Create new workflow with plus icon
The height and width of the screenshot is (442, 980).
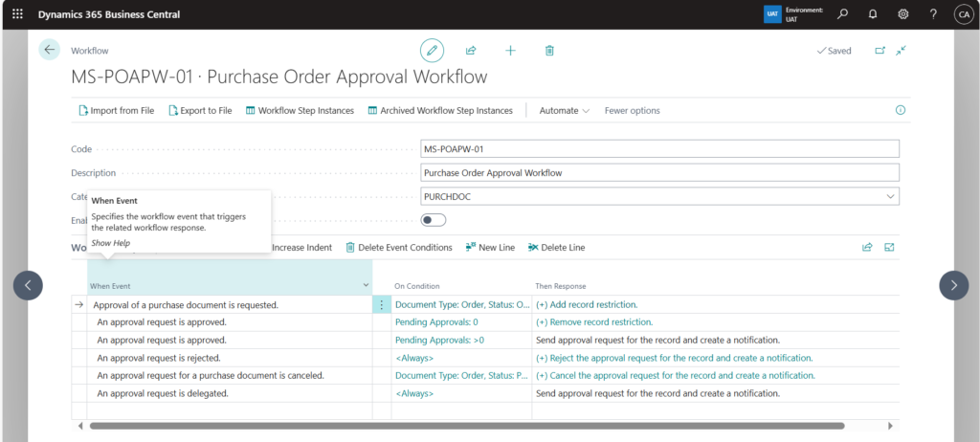[511, 51]
